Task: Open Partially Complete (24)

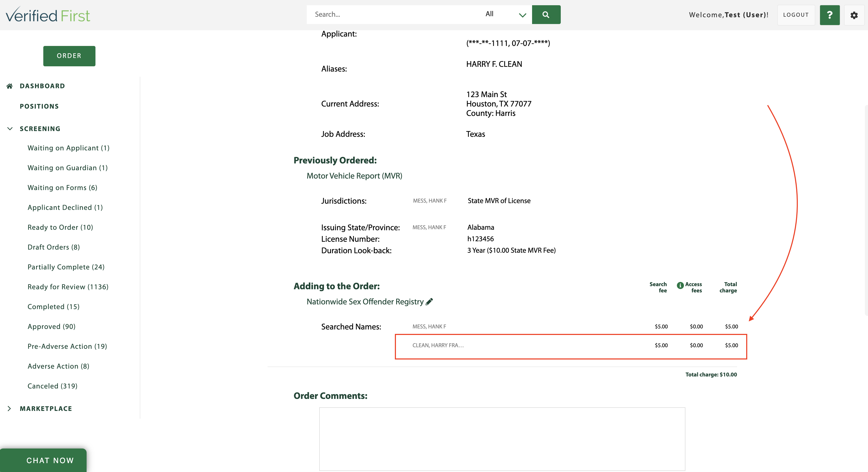Action: click(x=66, y=267)
